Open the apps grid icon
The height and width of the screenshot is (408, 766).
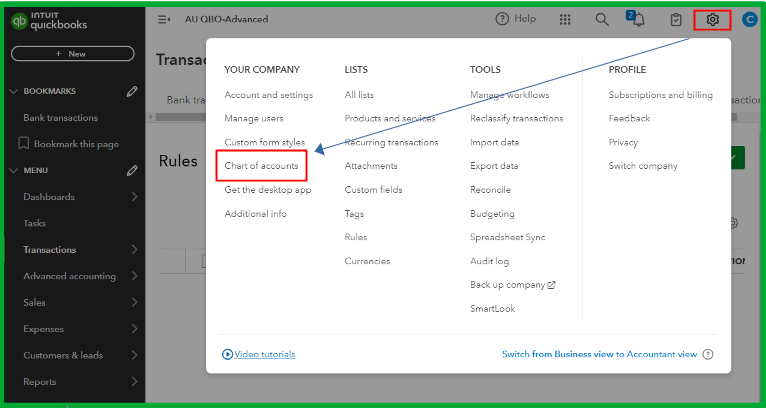tap(565, 20)
